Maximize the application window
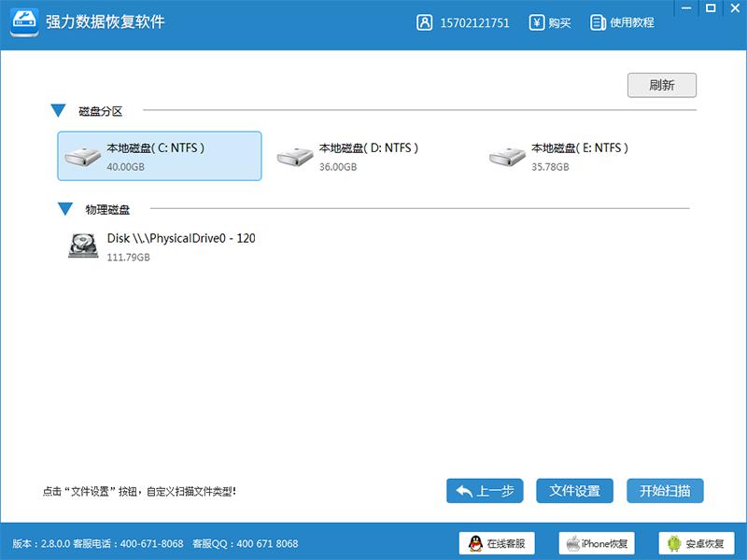 tap(711, 8)
